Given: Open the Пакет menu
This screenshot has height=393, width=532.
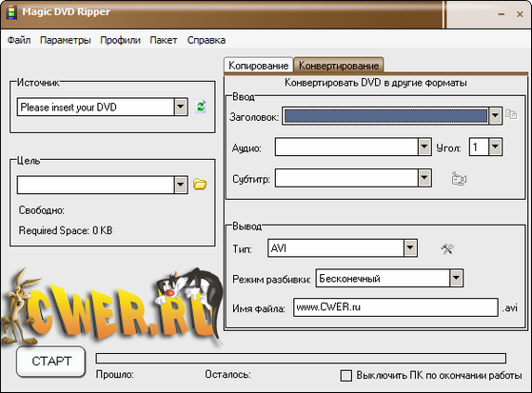Looking at the screenshot, I should click(164, 40).
